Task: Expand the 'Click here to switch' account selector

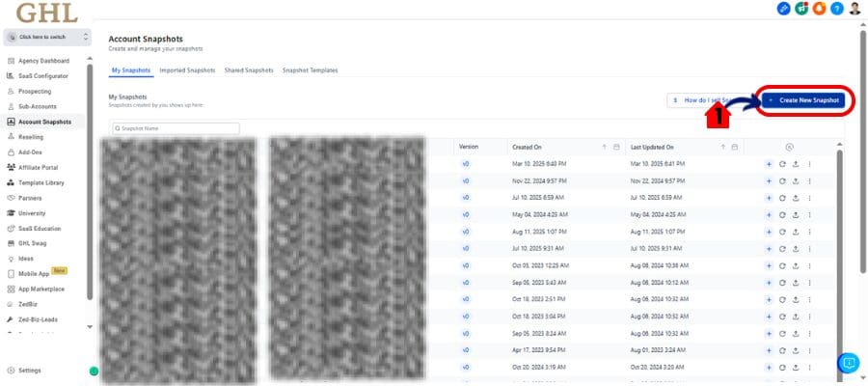Action: pos(47,37)
